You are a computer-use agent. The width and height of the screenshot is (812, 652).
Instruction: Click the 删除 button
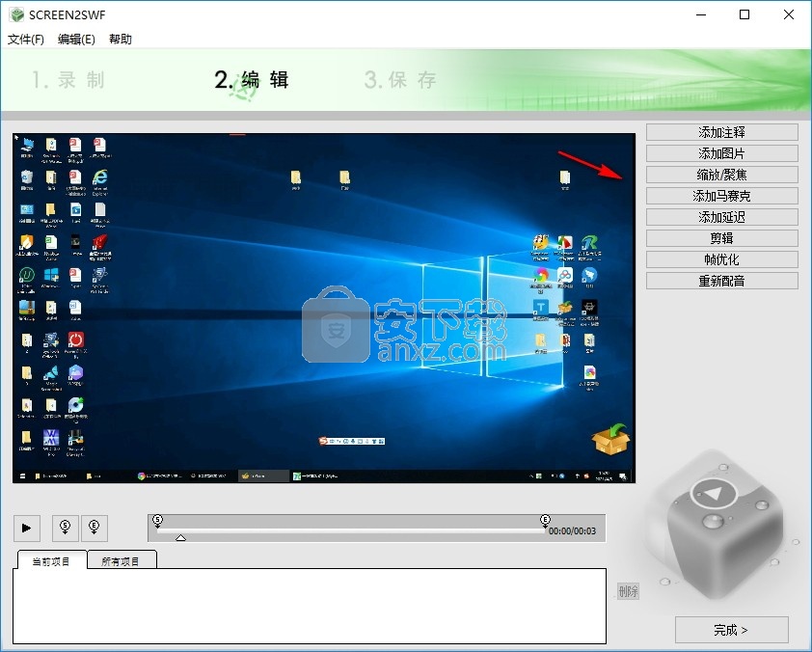pos(628,591)
